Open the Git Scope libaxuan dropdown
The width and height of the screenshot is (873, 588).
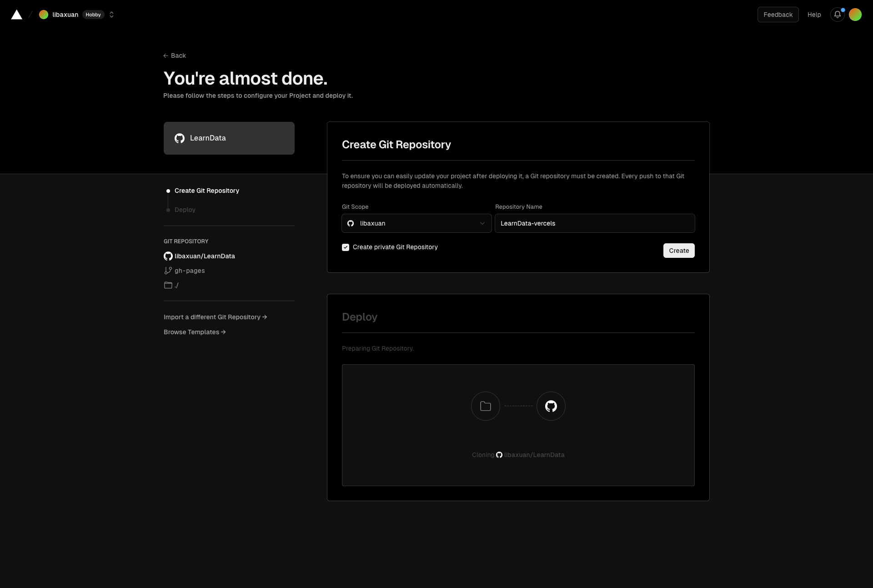coord(416,223)
